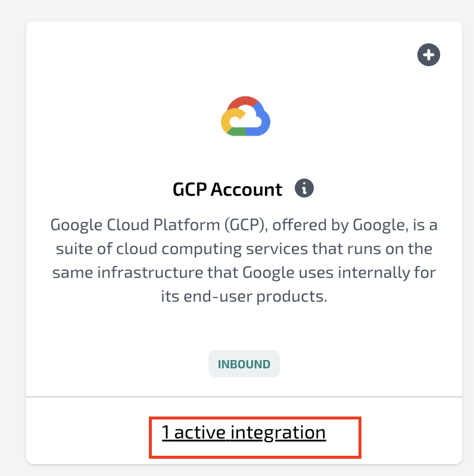Image resolution: width=474 pixels, height=476 pixels.
Task: Add a new GCP Account integration
Action: pos(428,55)
